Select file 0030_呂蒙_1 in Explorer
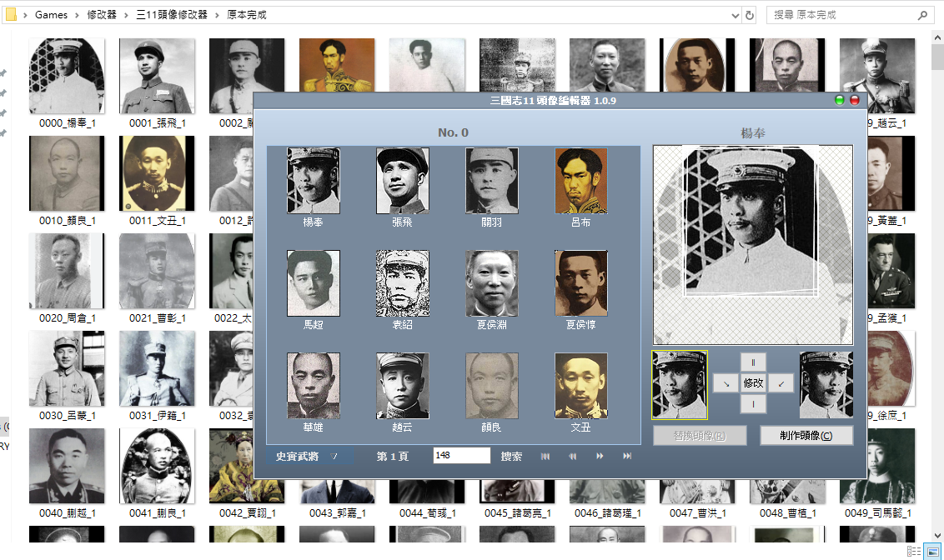Viewport: 944px width, 560px height. coord(67,376)
